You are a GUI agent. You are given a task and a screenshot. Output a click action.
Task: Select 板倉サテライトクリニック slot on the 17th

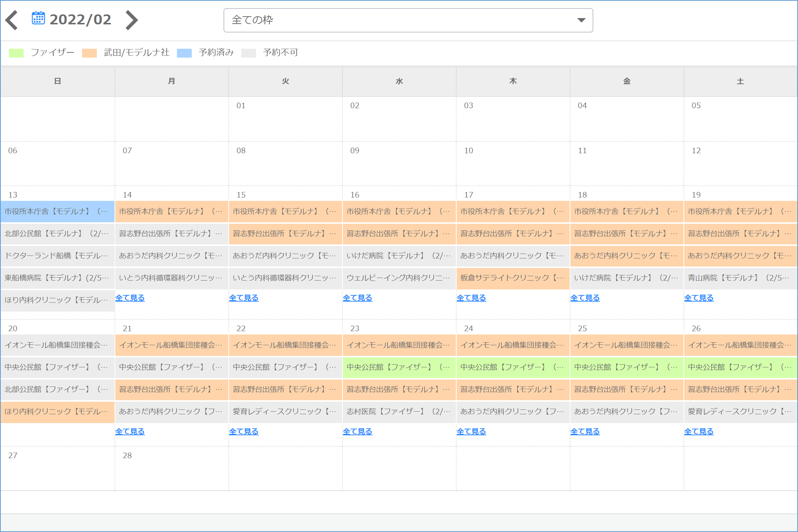[513, 278]
